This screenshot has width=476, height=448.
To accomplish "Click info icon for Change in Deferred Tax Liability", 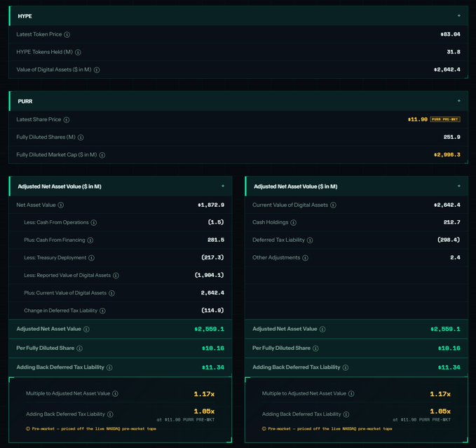I will tap(102, 311).
